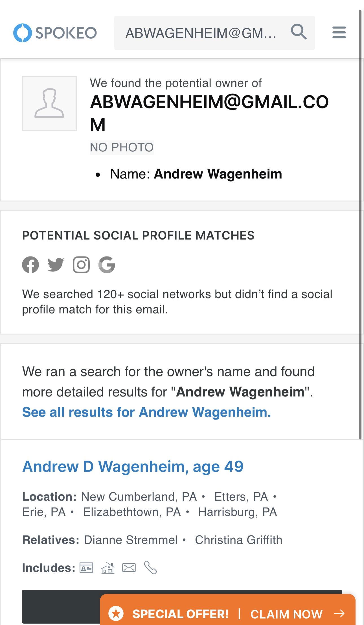Image resolution: width=364 pixels, height=625 pixels.
Task: Click the phone includes icon
Action: (x=150, y=568)
